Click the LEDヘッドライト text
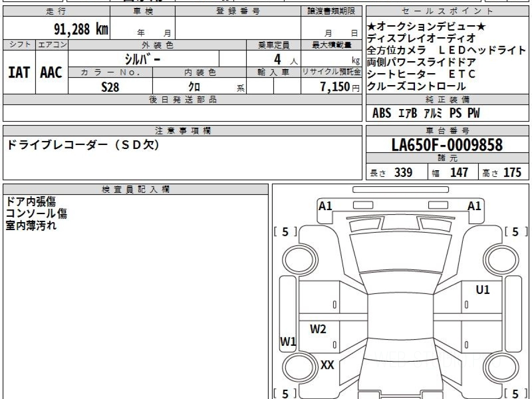Image resolution: width=532 pixels, height=399 pixels. pos(481,50)
